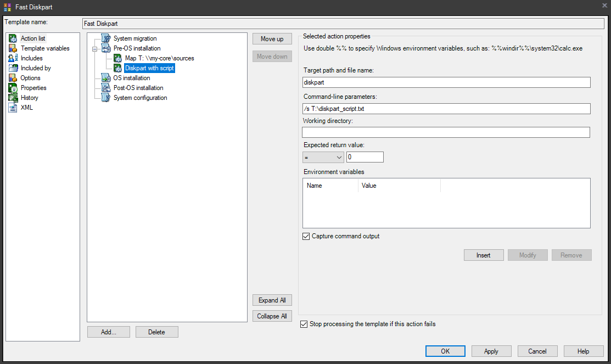Viewport: 611px width, 364px height.
Task: Click the History icon in left panel
Action: pyautogui.click(x=13, y=98)
